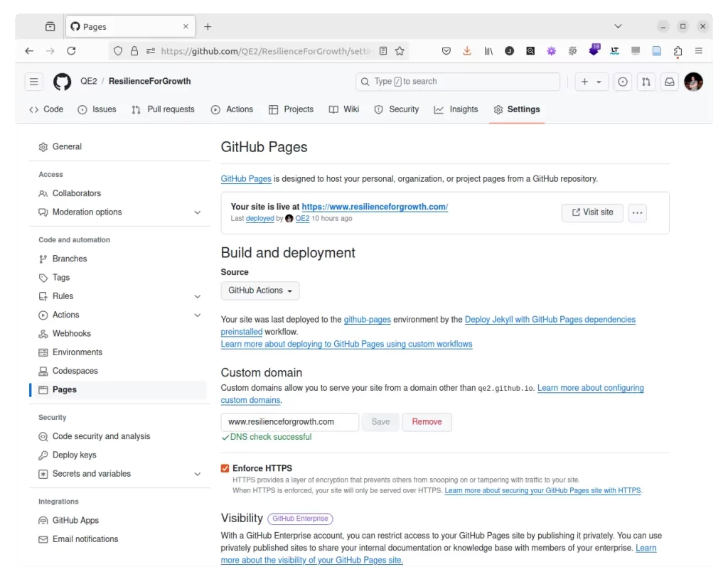The height and width of the screenshot is (584, 728).
Task: Click the Visit site button
Action: [x=592, y=212]
